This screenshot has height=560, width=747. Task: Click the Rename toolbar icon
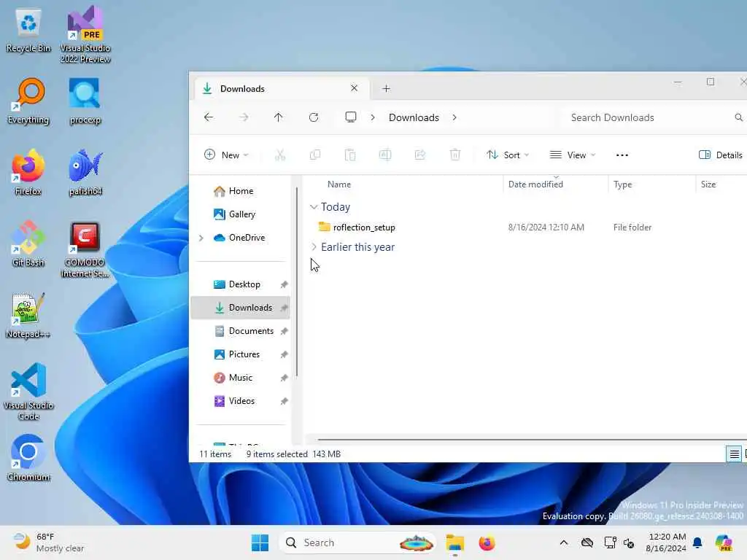coord(385,155)
